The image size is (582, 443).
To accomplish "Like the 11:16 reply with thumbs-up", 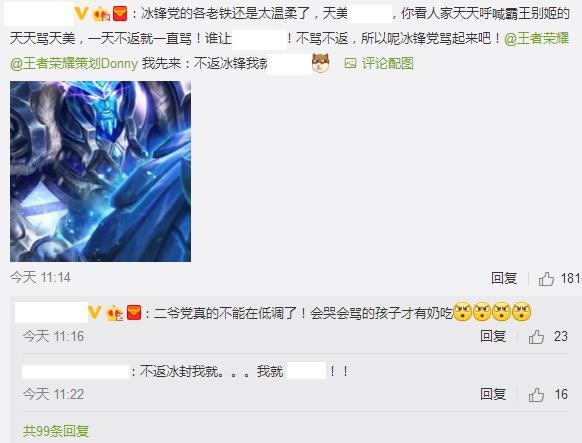I will point(536,337).
